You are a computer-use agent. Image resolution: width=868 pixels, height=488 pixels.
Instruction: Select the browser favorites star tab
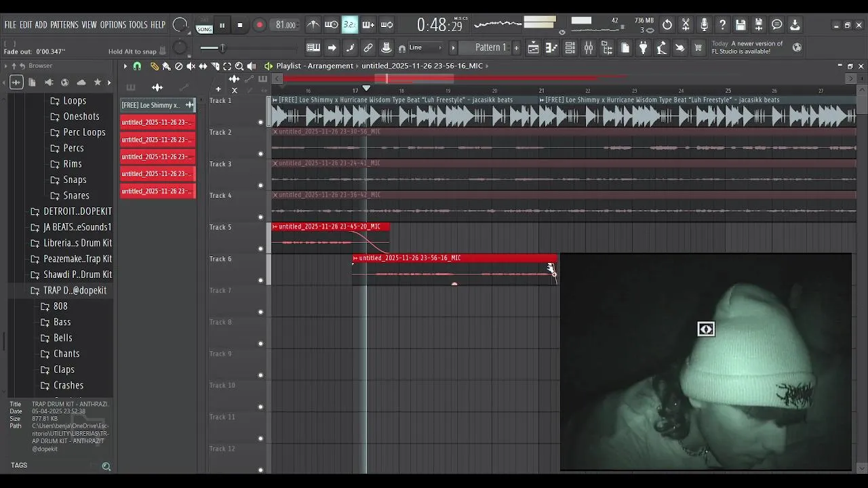(x=98, y=82)
